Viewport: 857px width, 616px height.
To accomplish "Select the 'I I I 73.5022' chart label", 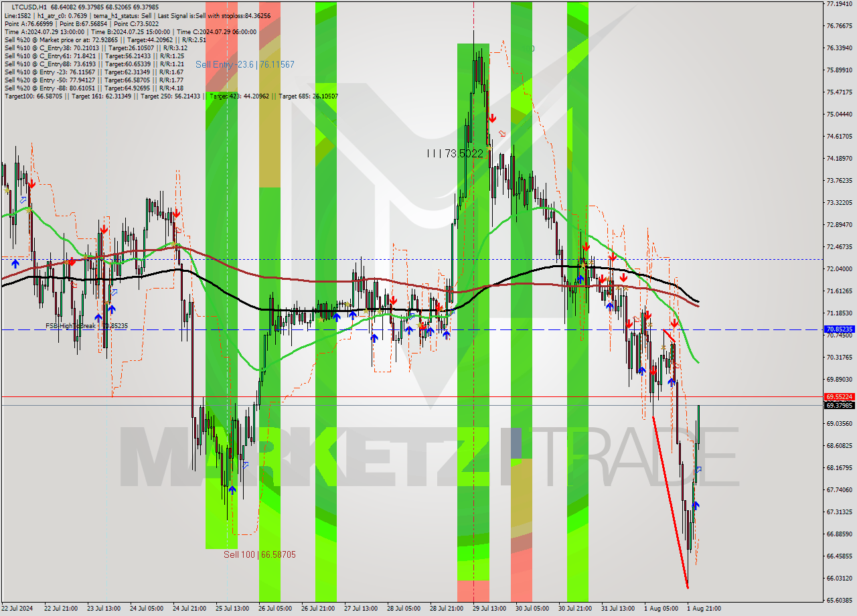I will (x=455, y=153).
